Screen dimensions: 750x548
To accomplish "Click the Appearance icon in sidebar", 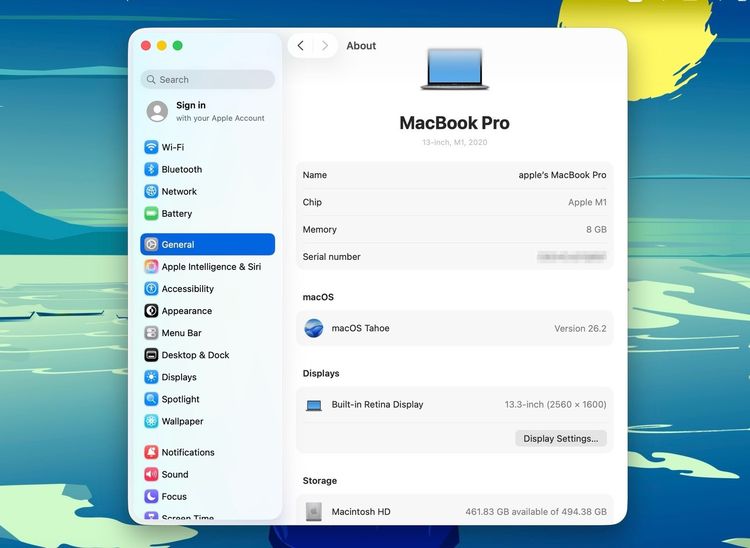I will click(x=151, y=311).
